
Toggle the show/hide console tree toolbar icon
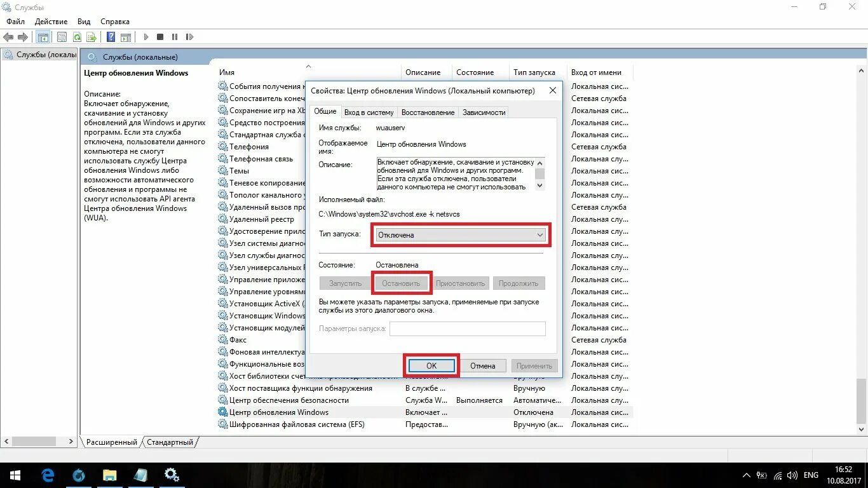tap(43, 37)
